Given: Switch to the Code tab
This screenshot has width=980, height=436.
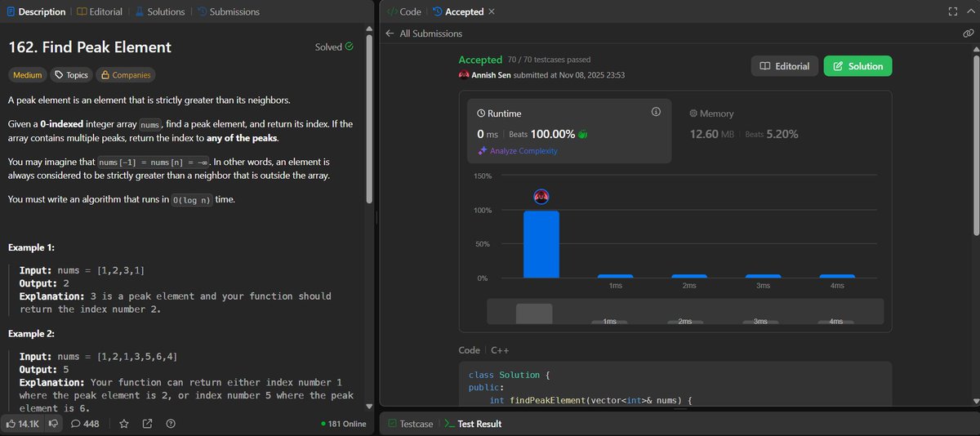Looking at the screenshot, I should 403,11.
